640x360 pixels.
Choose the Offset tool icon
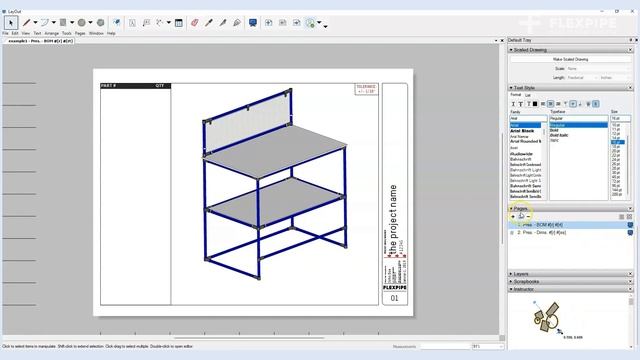117,23
